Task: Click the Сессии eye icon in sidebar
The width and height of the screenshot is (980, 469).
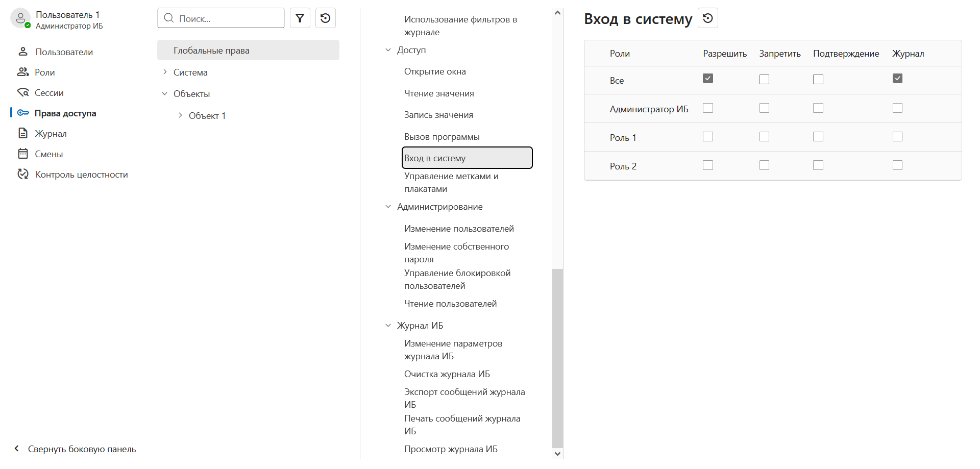Action: [x=23, y=92]
